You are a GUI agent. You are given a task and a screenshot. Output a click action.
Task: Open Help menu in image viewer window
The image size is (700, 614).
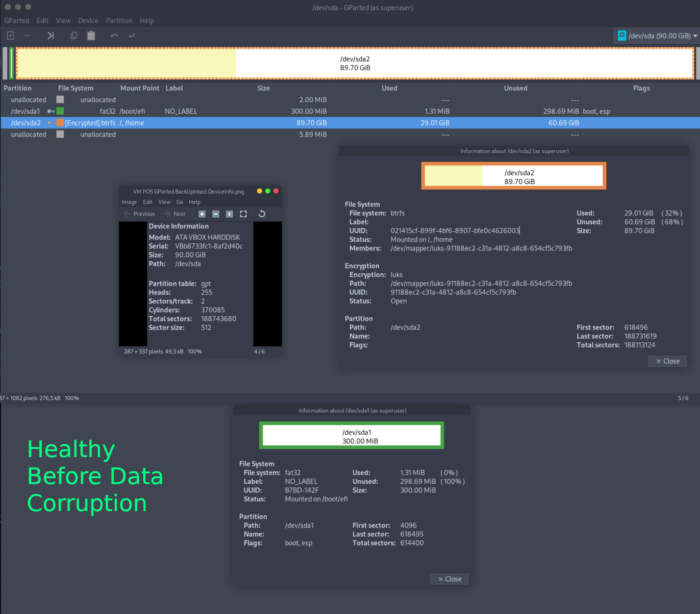[x=194, y=202]
